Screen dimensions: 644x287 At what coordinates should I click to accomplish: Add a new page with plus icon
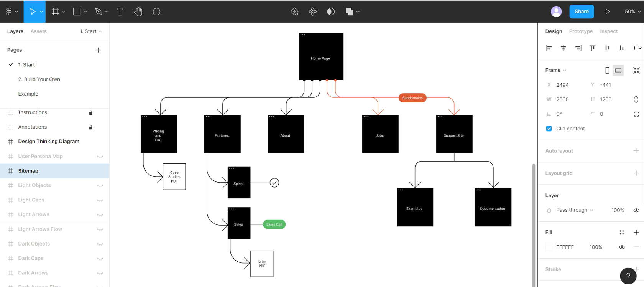click(x=98, y=50)
